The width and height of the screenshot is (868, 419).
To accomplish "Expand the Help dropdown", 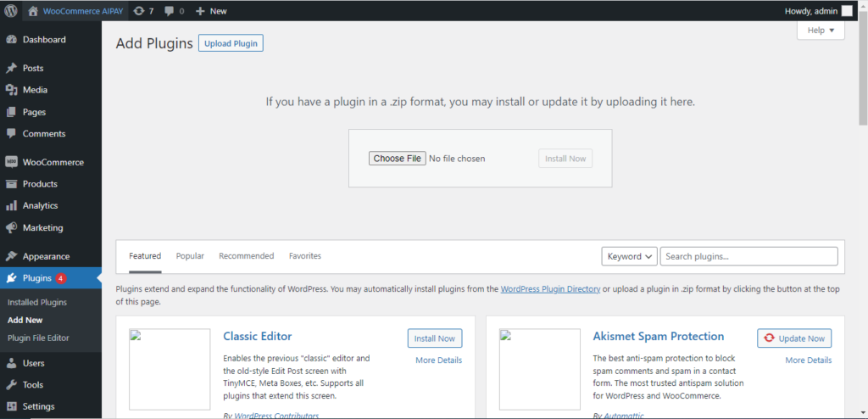I will pyautogui.click(x=821, y=31).
